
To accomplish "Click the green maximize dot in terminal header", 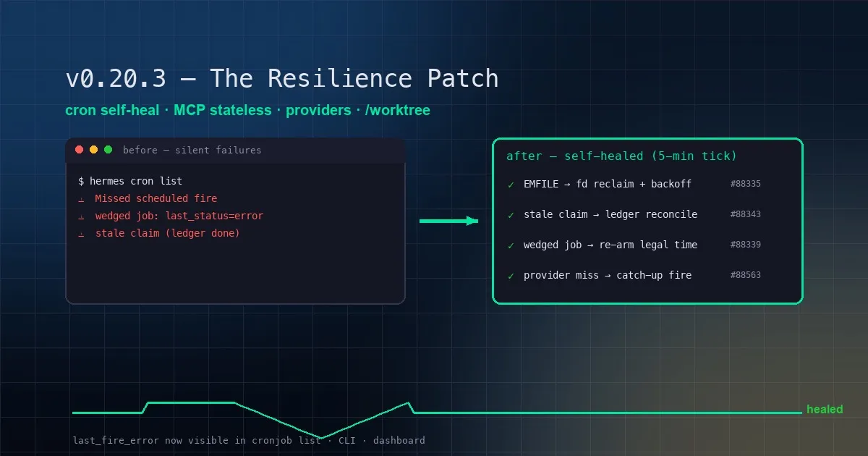I will pyautogui.click(x=108, y=150).
